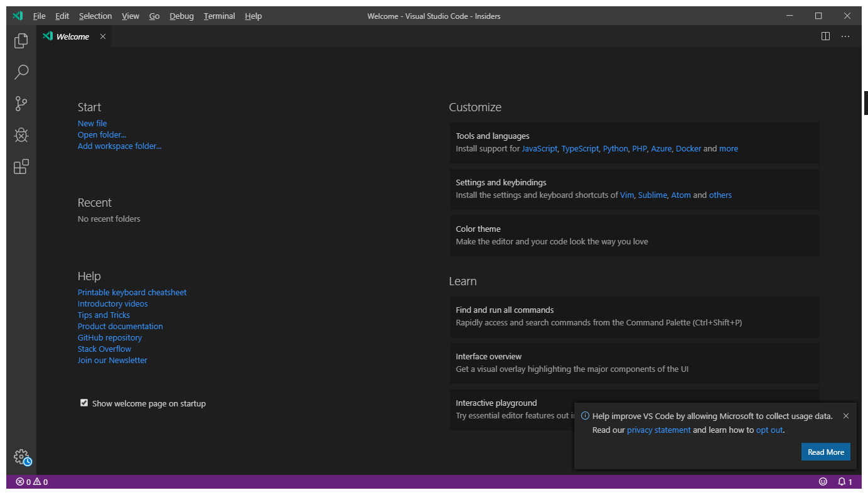
Task: Open the Selection menu
Action: (x=95, y=16)
